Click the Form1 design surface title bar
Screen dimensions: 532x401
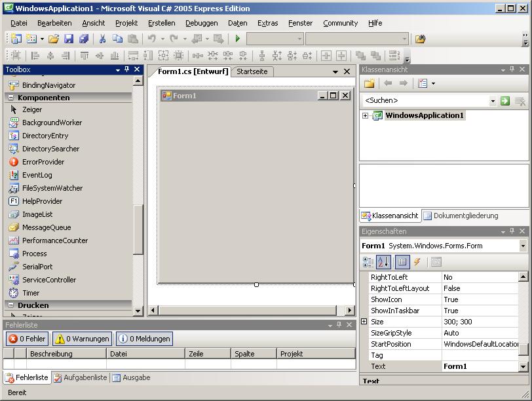point(255,96)
